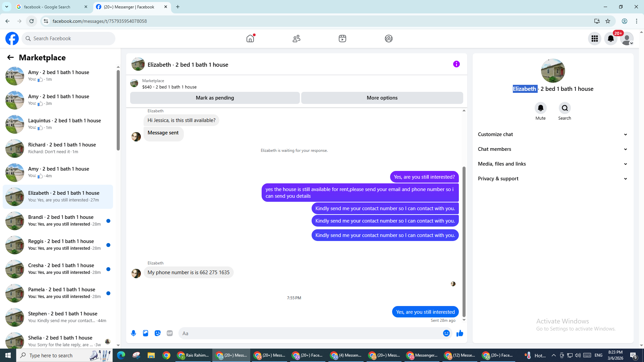Viewport: 644px width, 362px height.
Task: Focus the Aa message input field
Action: pyautogui.click(x=309, y=333)
